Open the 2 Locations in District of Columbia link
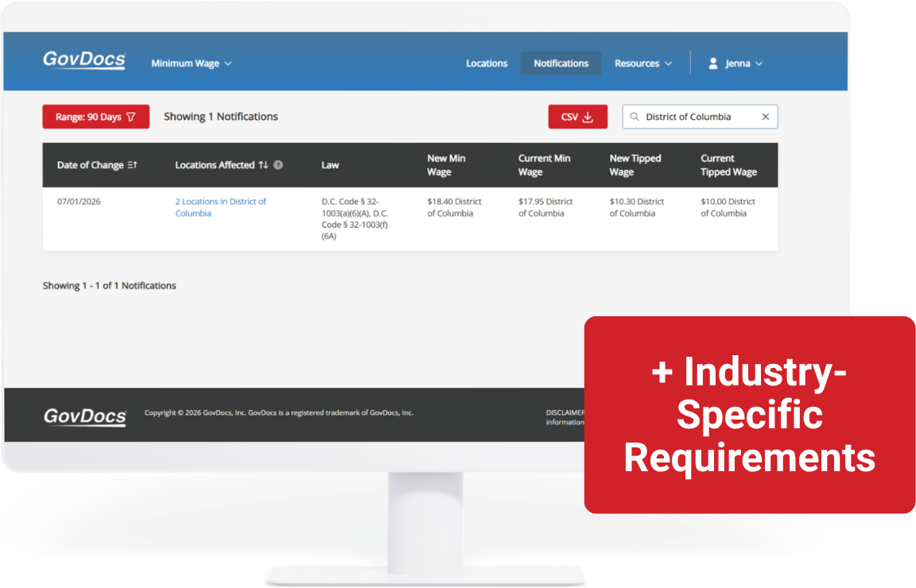The image size is (916, 588). point(220,207)
